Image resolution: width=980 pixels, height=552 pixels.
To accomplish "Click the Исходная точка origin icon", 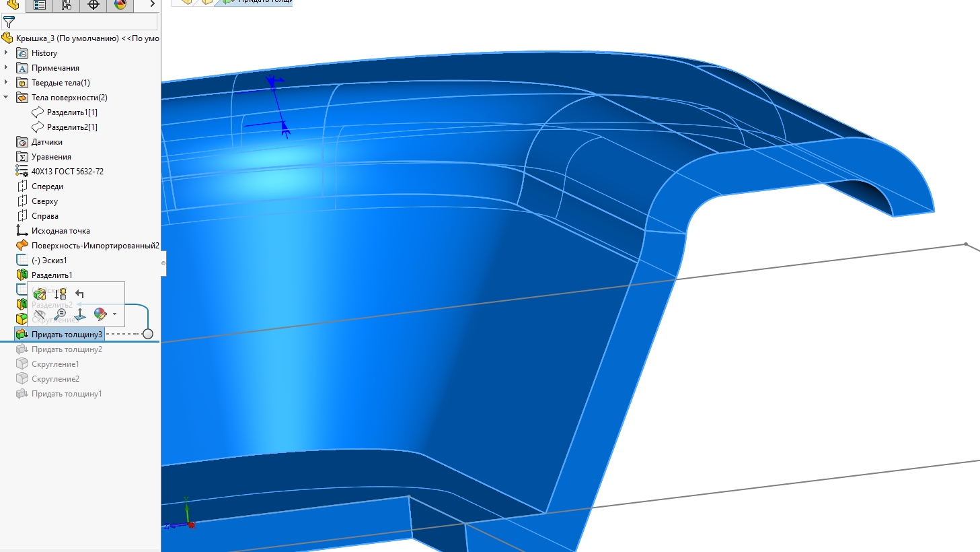I will pyautogui.click(x=22, y=231).
